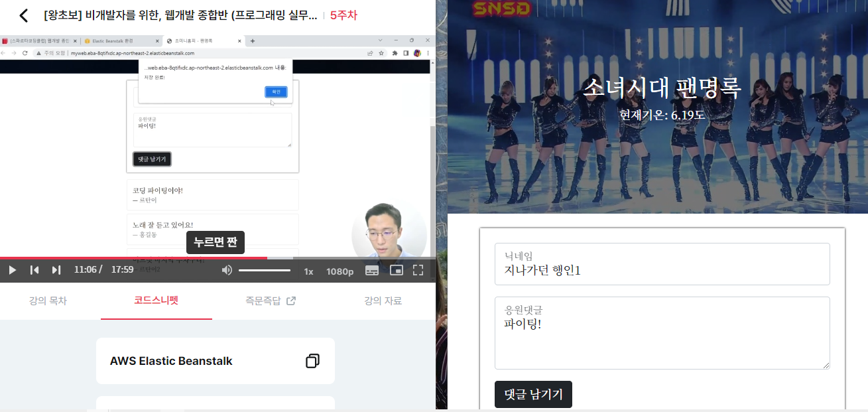This screenshot has width=868, height=412.
Task: Bookmark page with star icon in video
Action: [381, 53]
